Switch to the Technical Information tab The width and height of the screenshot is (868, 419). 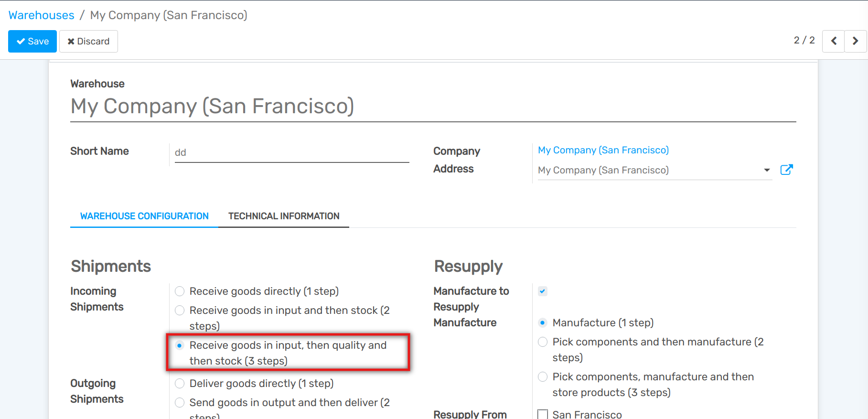[284, 216]
